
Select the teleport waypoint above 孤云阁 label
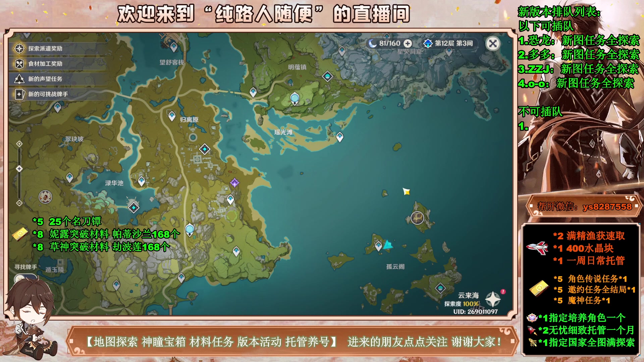tap(378, 246)
